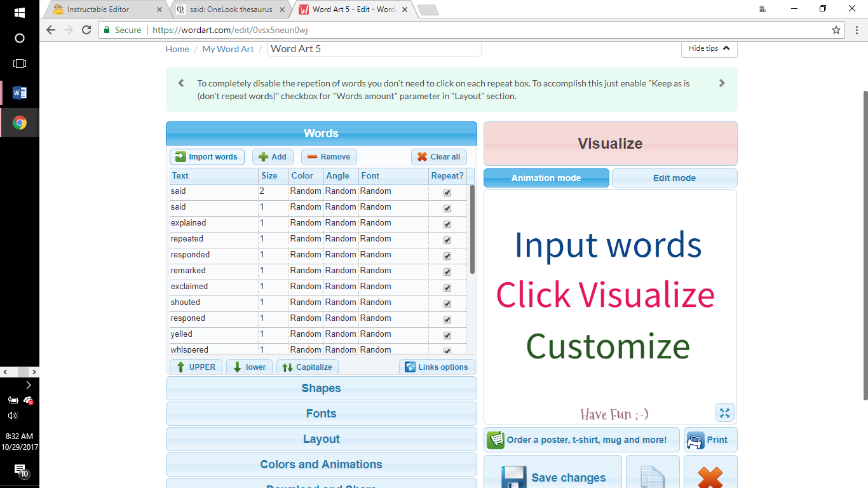Toggle repeat checkbox for 'explained'
The width and height of the screenshot is (868, 488).
(x=447, y=224)
